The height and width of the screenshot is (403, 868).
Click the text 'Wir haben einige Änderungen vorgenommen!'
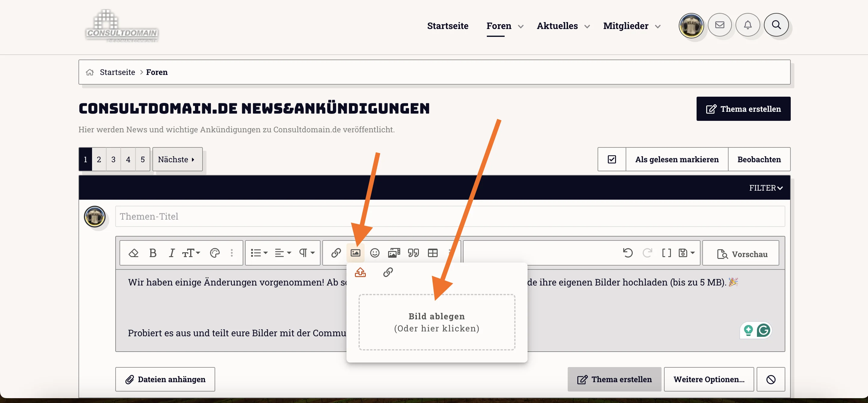[226, 282]
